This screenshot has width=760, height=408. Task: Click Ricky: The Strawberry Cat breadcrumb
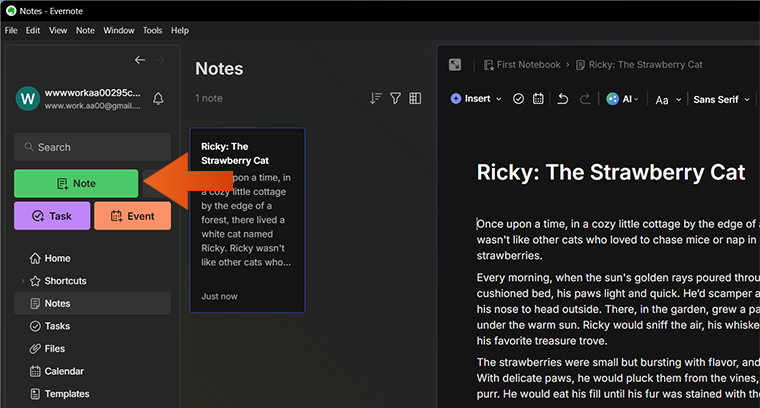coord(639,64)
